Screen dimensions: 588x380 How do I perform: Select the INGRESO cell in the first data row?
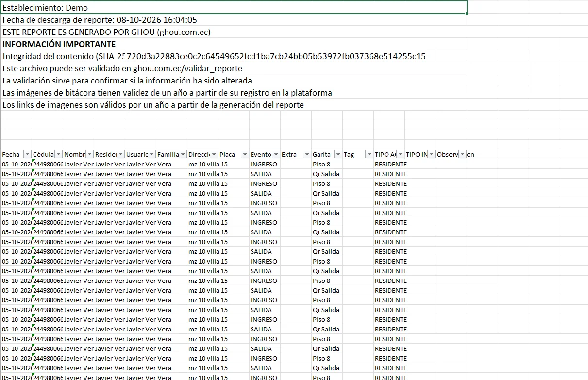265,164
